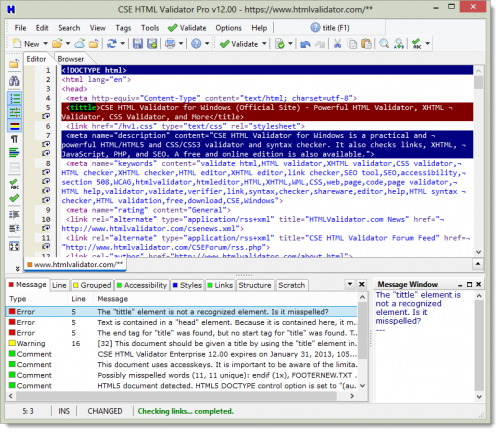Viewport: 500px width, 433px height.
Task: Click the spell check toolbar icon
Action: 416,43
